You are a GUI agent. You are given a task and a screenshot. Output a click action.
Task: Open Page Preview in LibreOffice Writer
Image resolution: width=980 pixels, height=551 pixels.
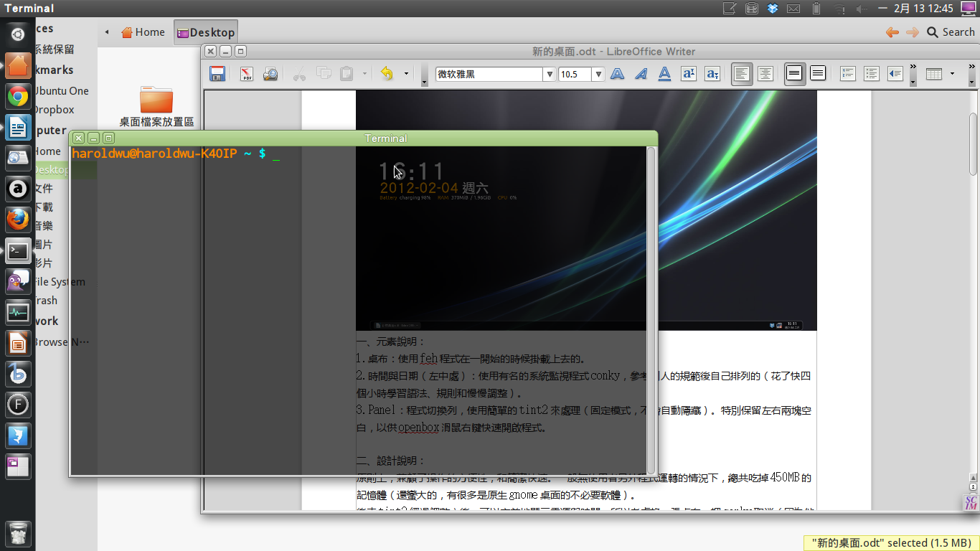tap(270, 74)
